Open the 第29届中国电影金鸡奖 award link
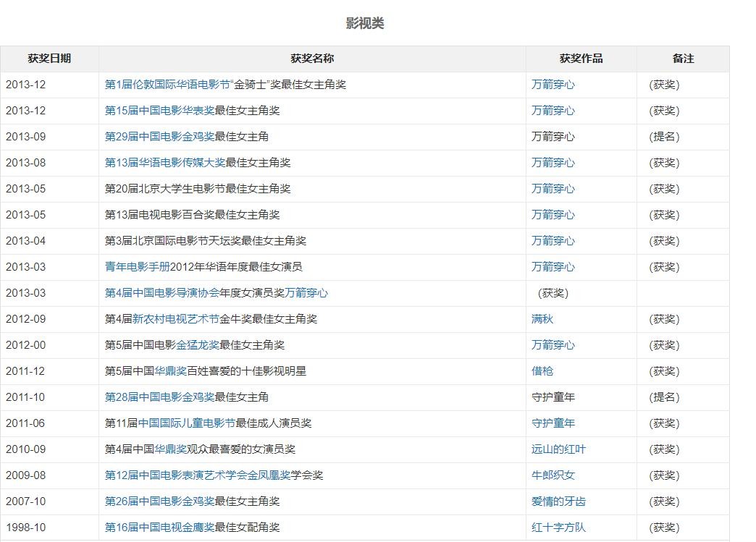Screen dimensions: 756x542 click(x=159, y=137)
